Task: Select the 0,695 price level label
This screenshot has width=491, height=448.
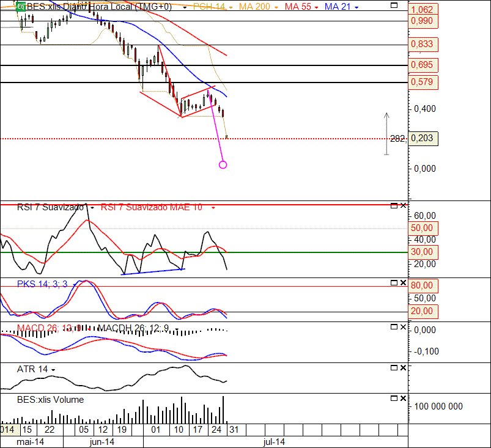Action: (423, 65)
